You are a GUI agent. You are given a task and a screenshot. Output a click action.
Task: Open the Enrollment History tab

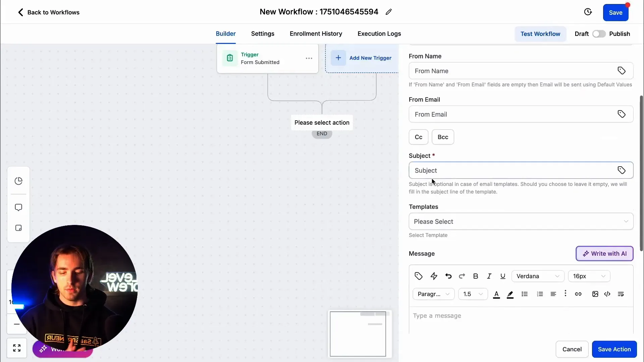pos(316,34)
